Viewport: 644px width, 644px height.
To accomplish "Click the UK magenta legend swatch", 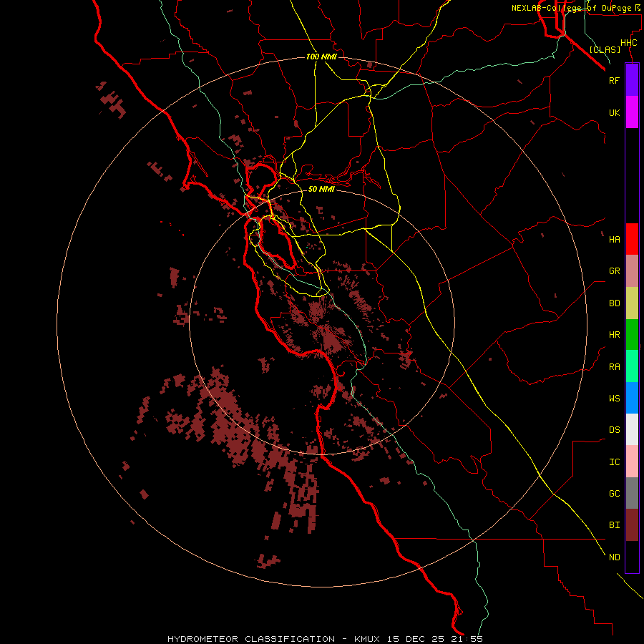I will point(632,112).
